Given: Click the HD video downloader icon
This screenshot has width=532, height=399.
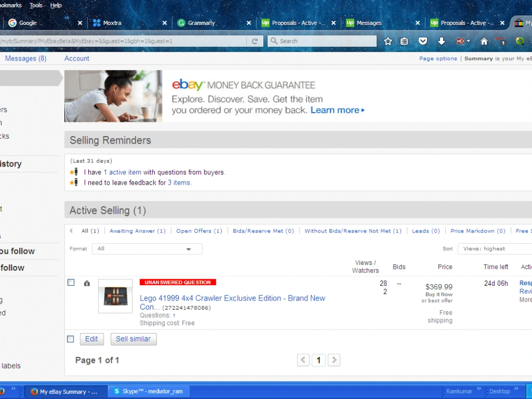Looking at the screenshot, I should 460,41.
